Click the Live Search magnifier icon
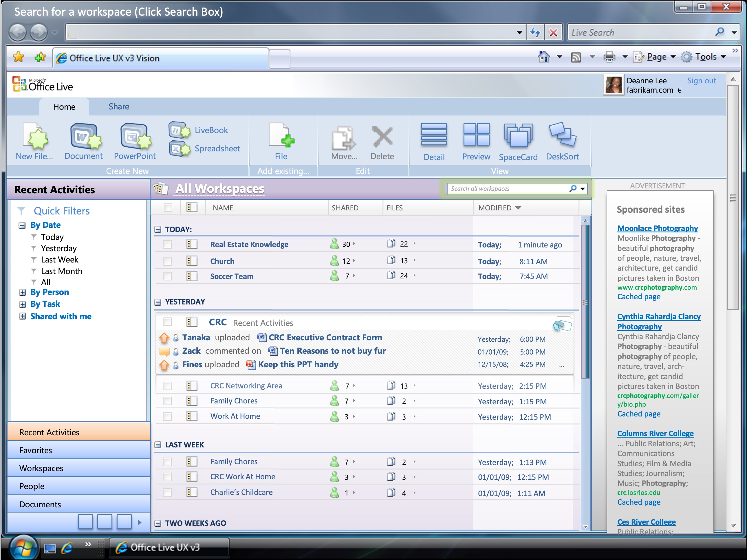The width and height of the screenshot is (747, 560). [x=720, y=32]
